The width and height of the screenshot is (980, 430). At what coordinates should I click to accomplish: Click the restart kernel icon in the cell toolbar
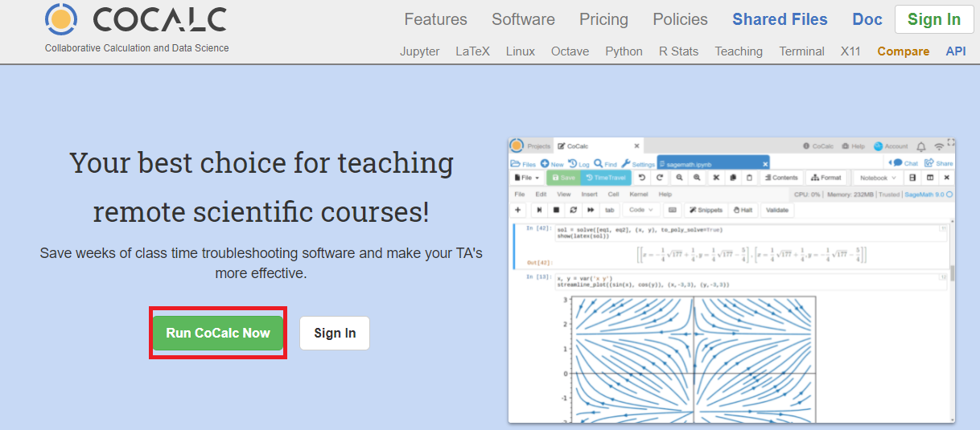click(x=574, y=210)
